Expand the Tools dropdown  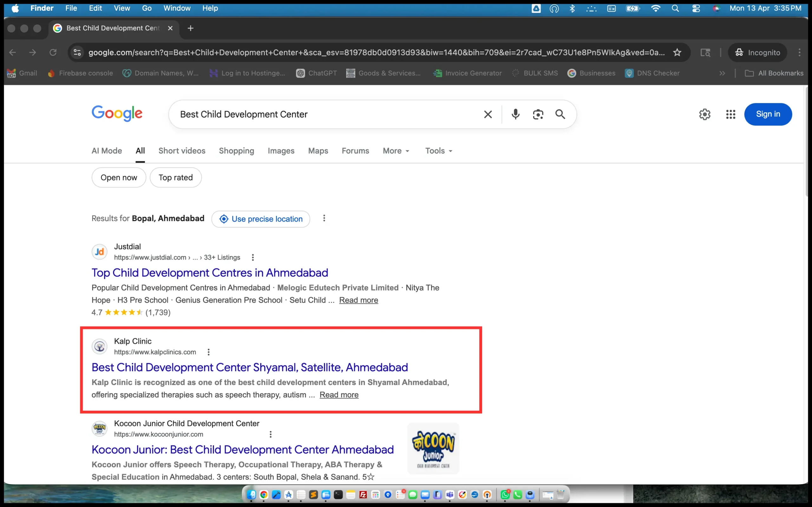tap(439, 151)
